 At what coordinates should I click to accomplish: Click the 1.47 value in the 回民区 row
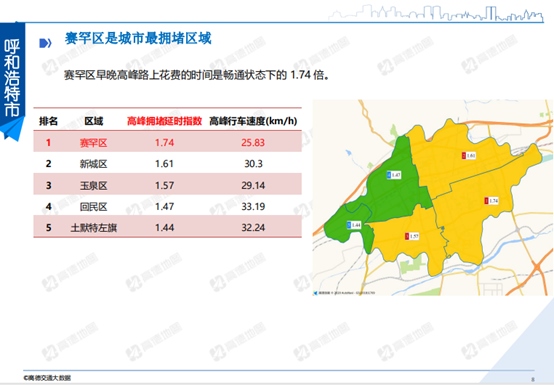(164, 207)
